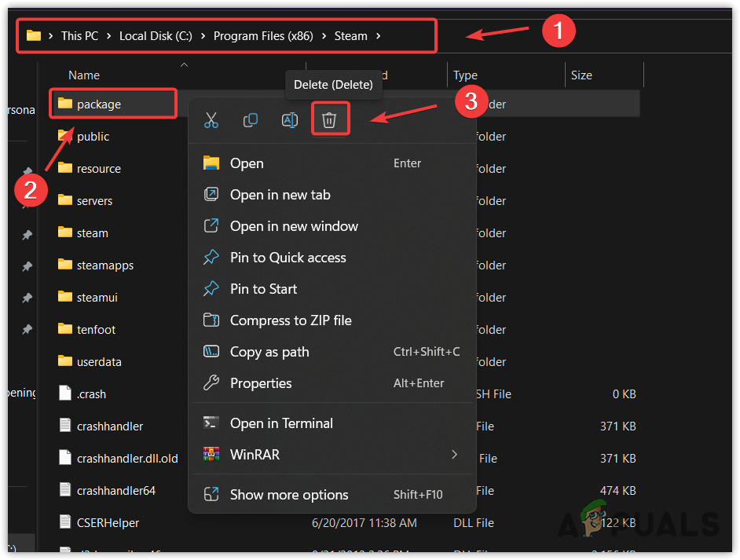Click the Open in new tab icon
The height and width of the screenshot is (560, 740).
click(x=211, y=194)
